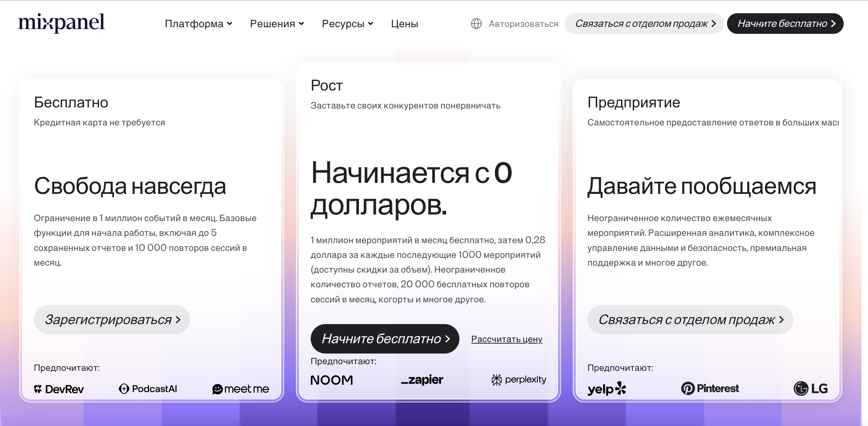This screenshot has width=868, height=426.
Task: Open the Рассчитать цену link
Action: 507,339
